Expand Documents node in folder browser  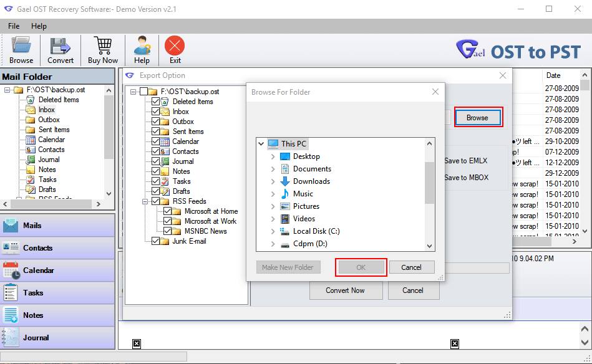point(273,170)
